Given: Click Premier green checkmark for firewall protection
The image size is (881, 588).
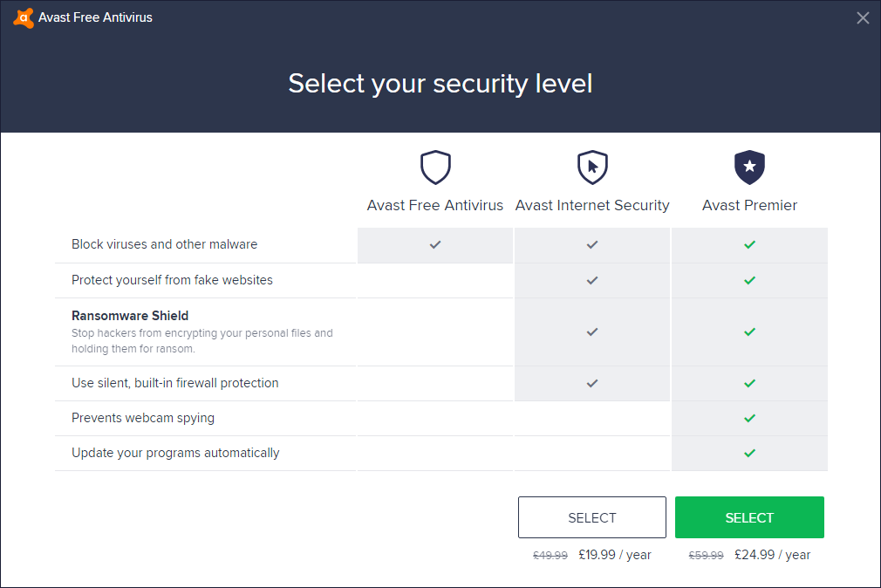Looking at the screenshot, I should click(749, 384).
